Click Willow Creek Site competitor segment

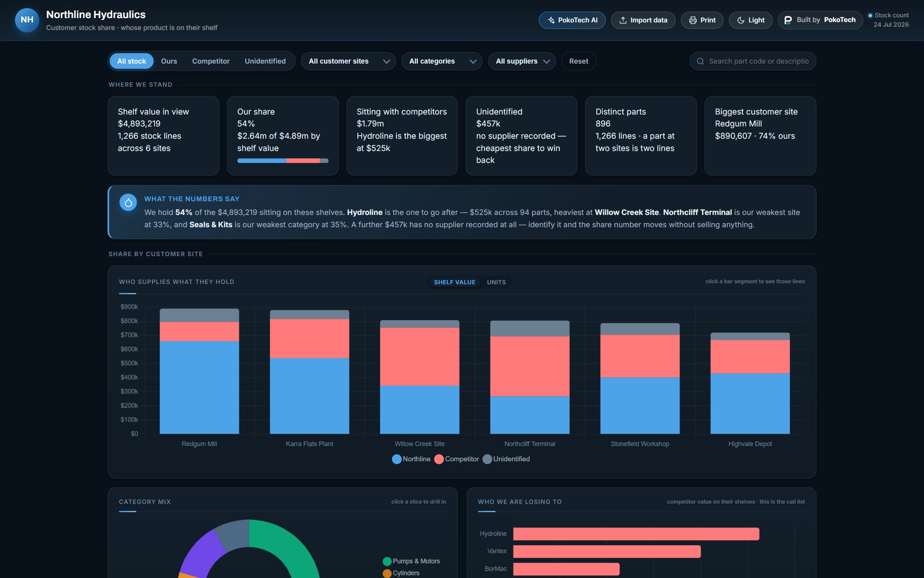[420, 357]
